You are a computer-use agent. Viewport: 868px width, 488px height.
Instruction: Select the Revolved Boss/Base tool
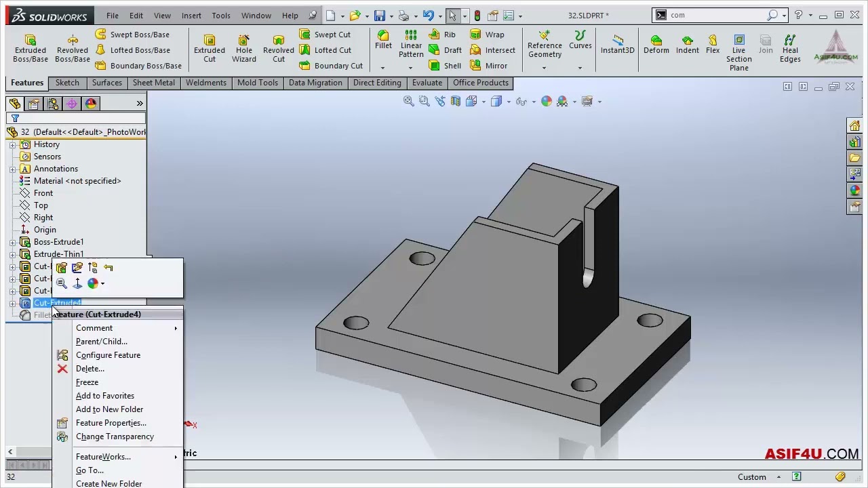point(72,49)
